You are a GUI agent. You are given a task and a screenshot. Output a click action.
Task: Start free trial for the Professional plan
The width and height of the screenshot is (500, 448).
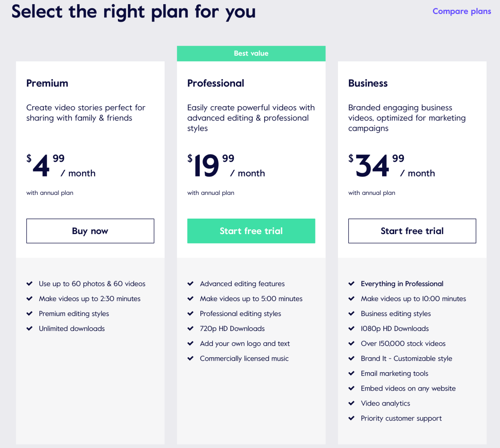tap(251, 231)
